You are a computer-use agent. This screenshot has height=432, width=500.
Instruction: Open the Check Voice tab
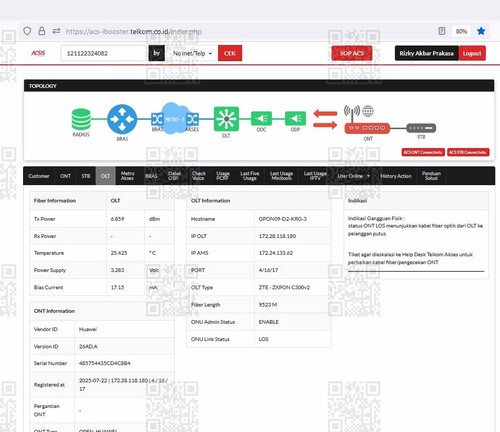coord(198,176)
